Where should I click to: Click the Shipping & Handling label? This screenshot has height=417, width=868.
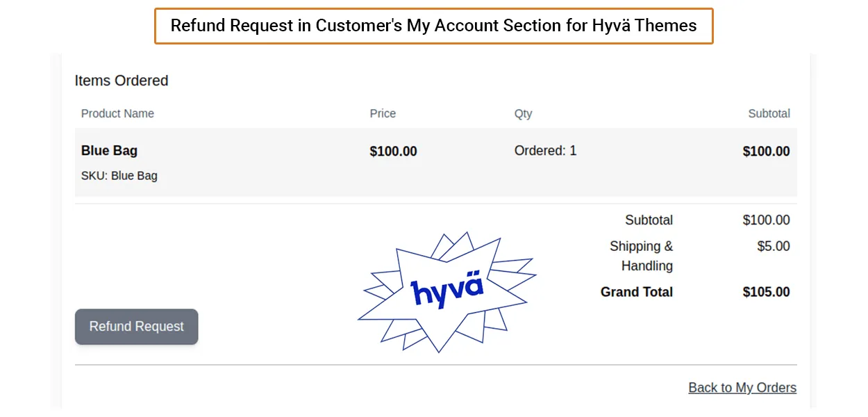pyautogui.click(x=641, y=256)
